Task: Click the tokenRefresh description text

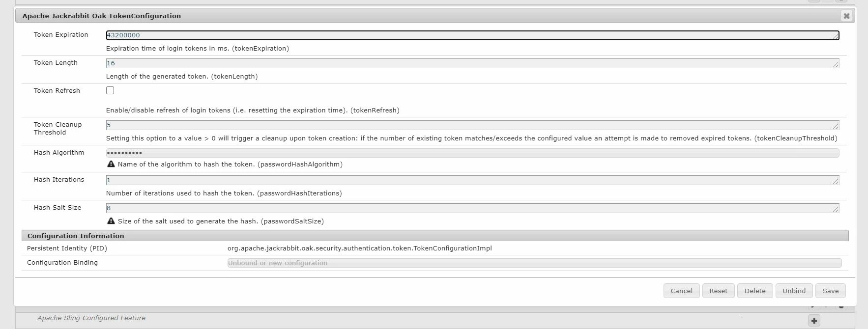Action: pos(253,110)
